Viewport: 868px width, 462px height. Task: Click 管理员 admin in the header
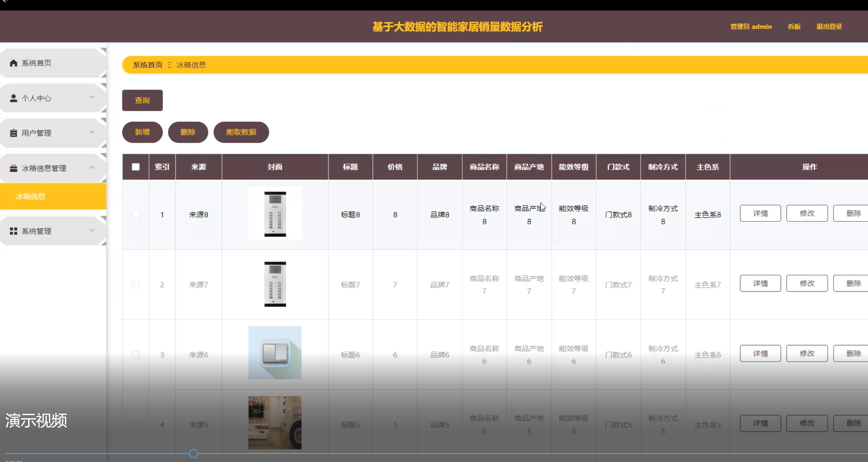pyautogui.click(x=751, y=26)
